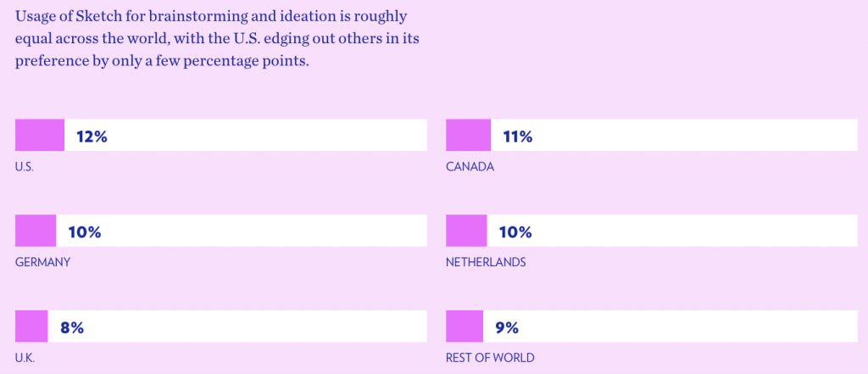The width and height of the screenshot is (868, 374).
Task: Click the white empty portion of U.S. bar
Action: (246, 135)
